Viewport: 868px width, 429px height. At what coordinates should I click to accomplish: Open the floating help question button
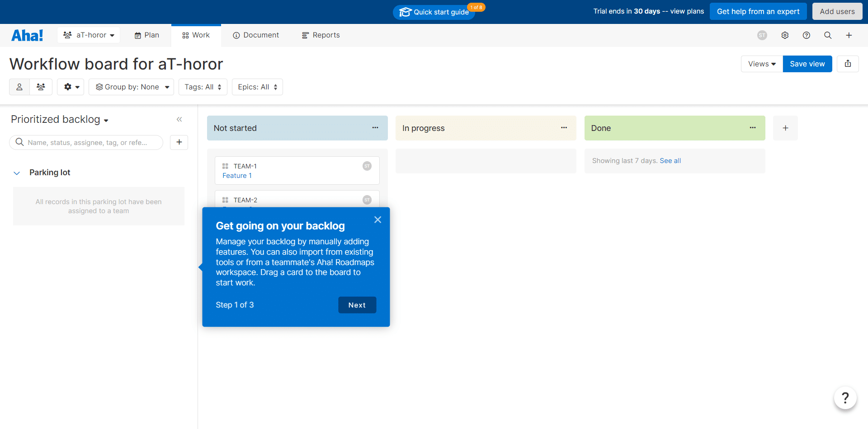coord(845,398)
